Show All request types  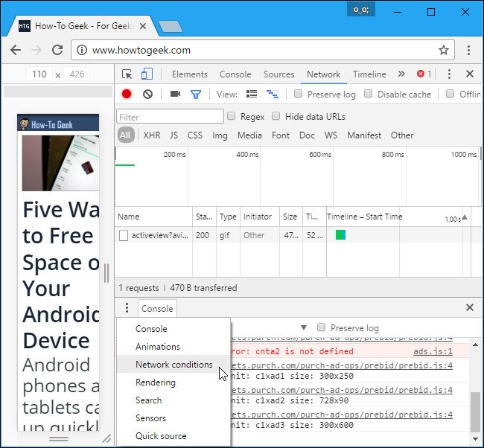pos(125,135)
